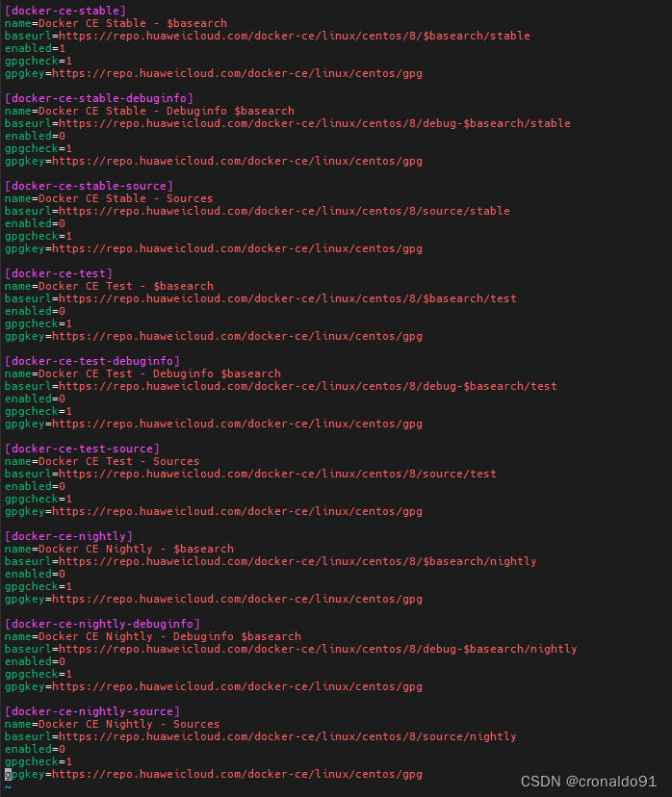Click the gpgkey line under [docker-ce-nightly-debuginfo]
The image size is (672, 797).
pyautogui.click(x=214, y=686)
